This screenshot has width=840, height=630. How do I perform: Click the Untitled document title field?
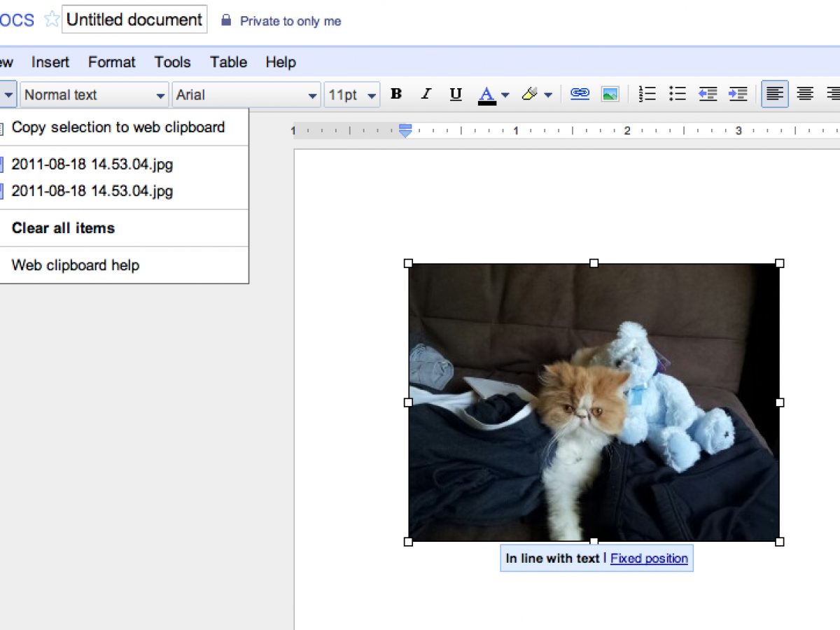[x=134, y=20]
